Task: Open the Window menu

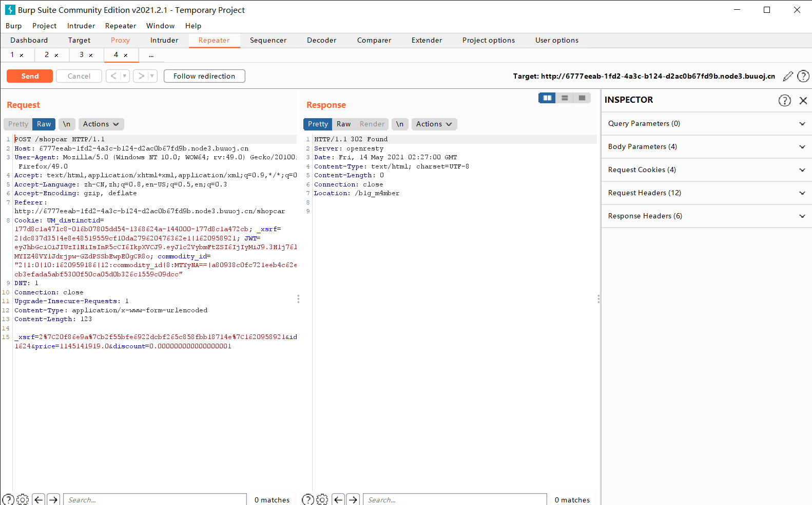Action: [160, 26]
